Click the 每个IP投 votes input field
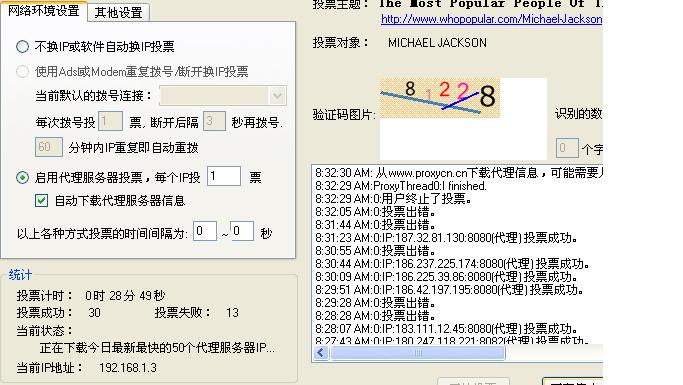The width and height of the screenshot is (683, 385). tap(224, 176)
